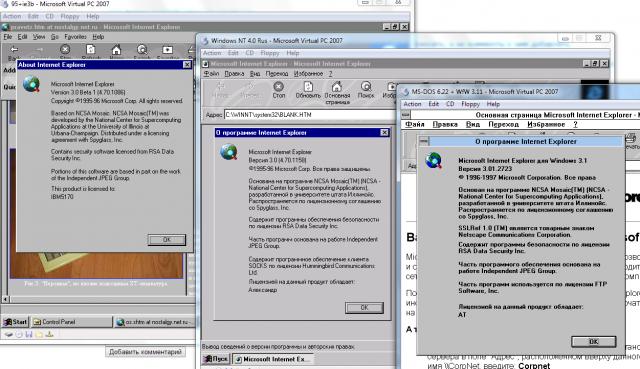Click Поиск search icon in NT IE toolbar
The image size is (640, 369).
366,87
